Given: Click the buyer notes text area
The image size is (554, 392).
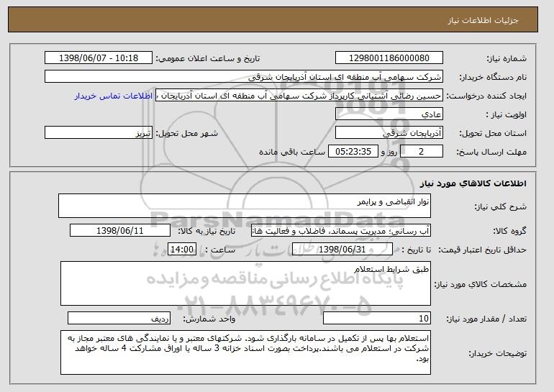Looking at the screenshot, I should coord(245,352).
